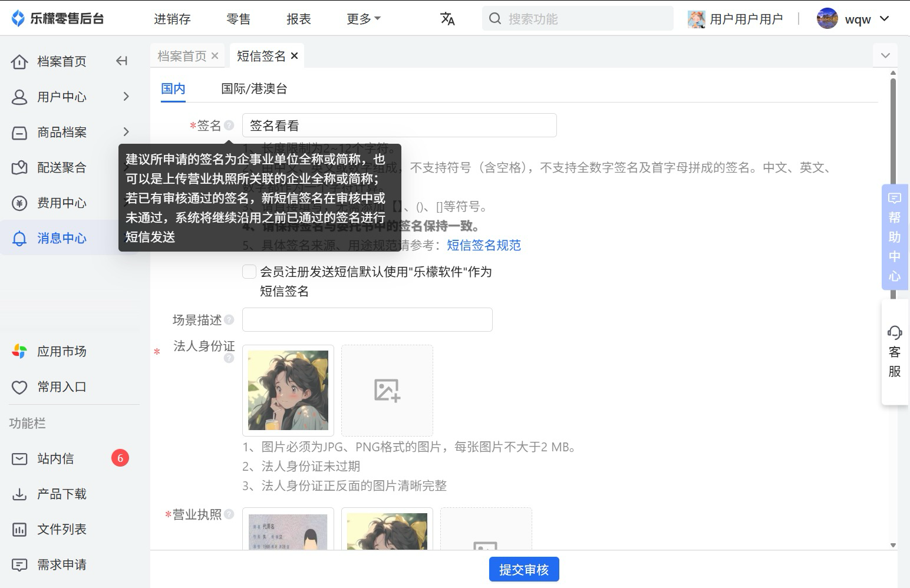The image size is (910, 588).
Task: Open 应用市场 colorful icon
Action: pyautogui.click(x=19, y=352)
